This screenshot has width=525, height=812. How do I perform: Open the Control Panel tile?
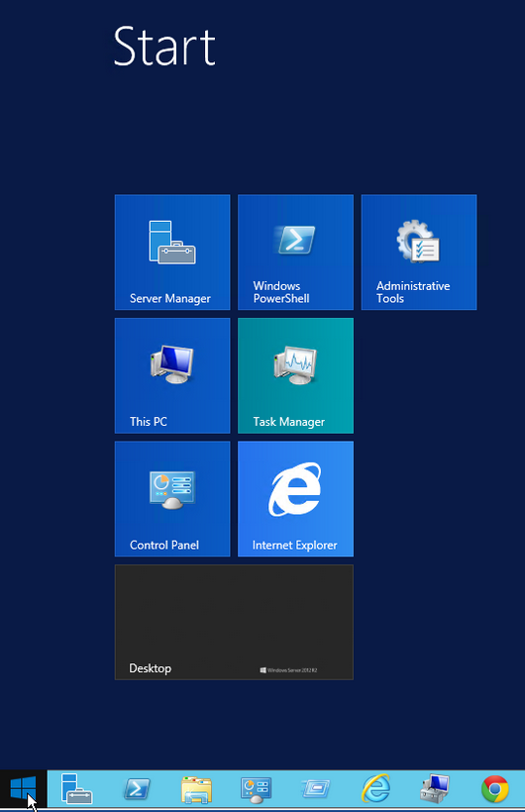[172, 499]
